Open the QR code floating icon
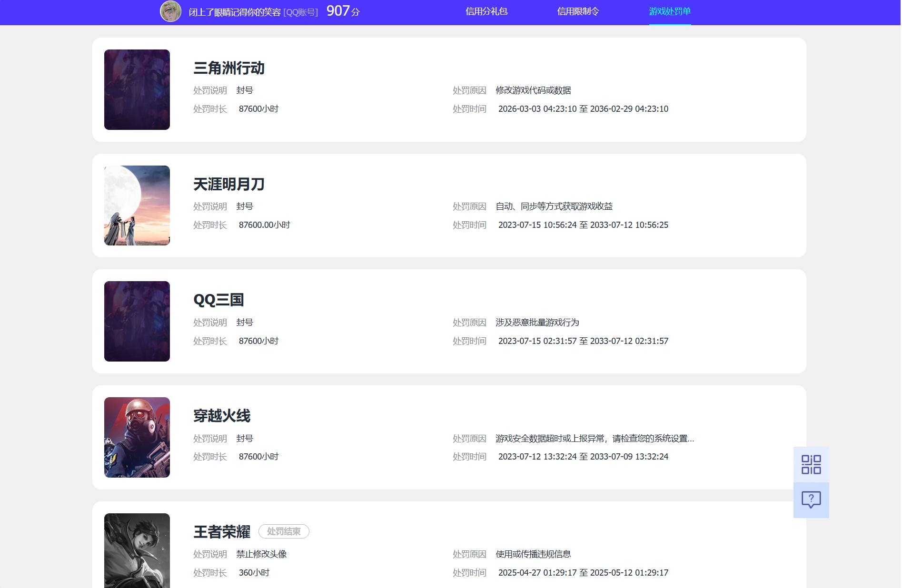This screenshot has height=588, width=902. (x=811, y=464)
